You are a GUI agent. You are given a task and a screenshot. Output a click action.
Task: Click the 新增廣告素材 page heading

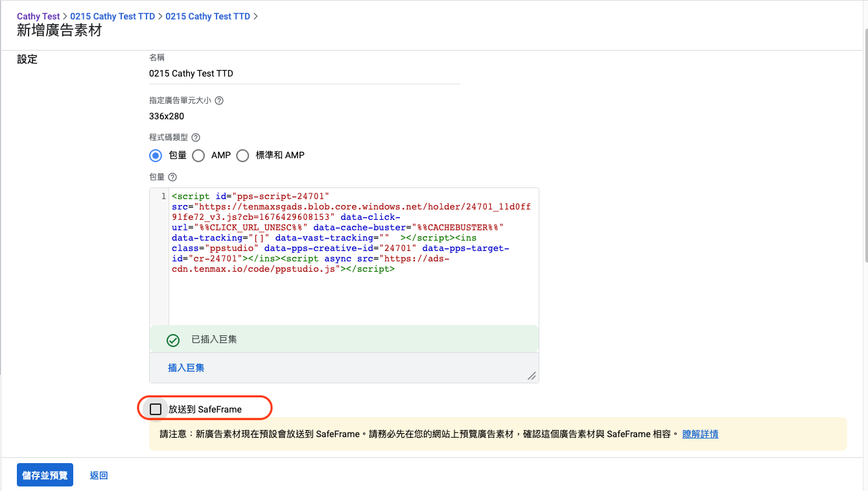(59, 30)
